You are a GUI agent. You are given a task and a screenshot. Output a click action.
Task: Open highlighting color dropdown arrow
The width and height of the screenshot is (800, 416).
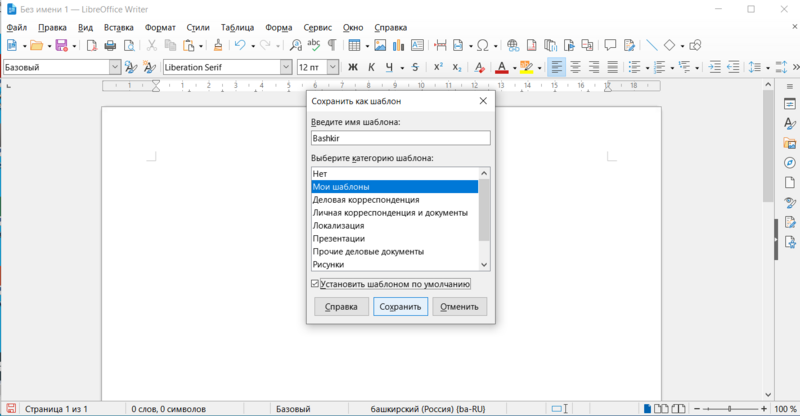click(x=539, y=68)
